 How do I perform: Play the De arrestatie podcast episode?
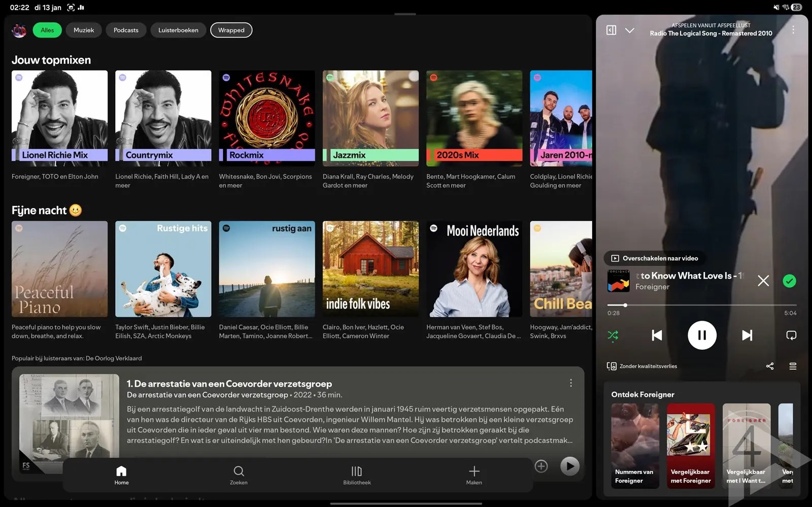pos(569,466)
